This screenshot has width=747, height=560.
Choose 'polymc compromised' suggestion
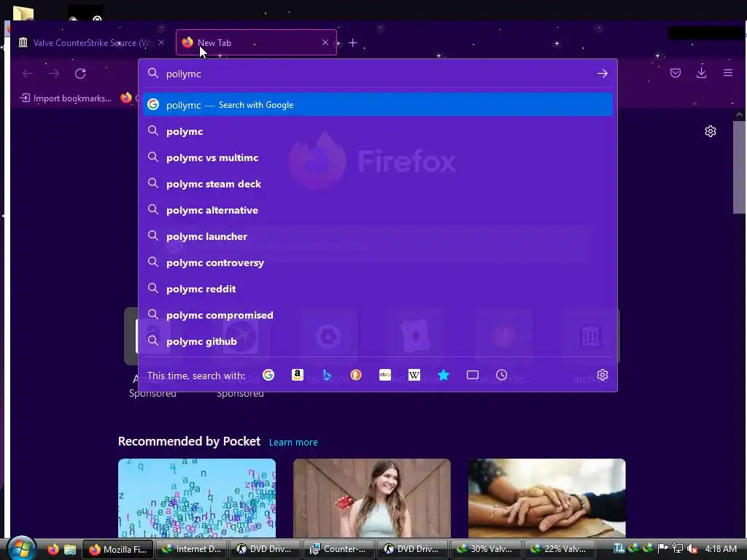378,315
